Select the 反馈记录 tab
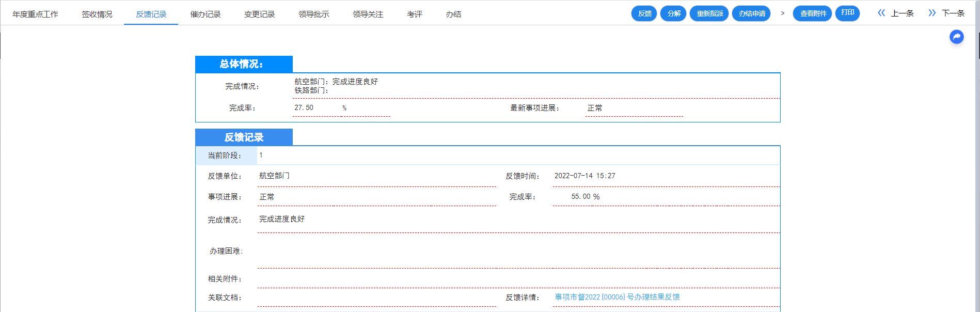980x312 pixels. 151,14
